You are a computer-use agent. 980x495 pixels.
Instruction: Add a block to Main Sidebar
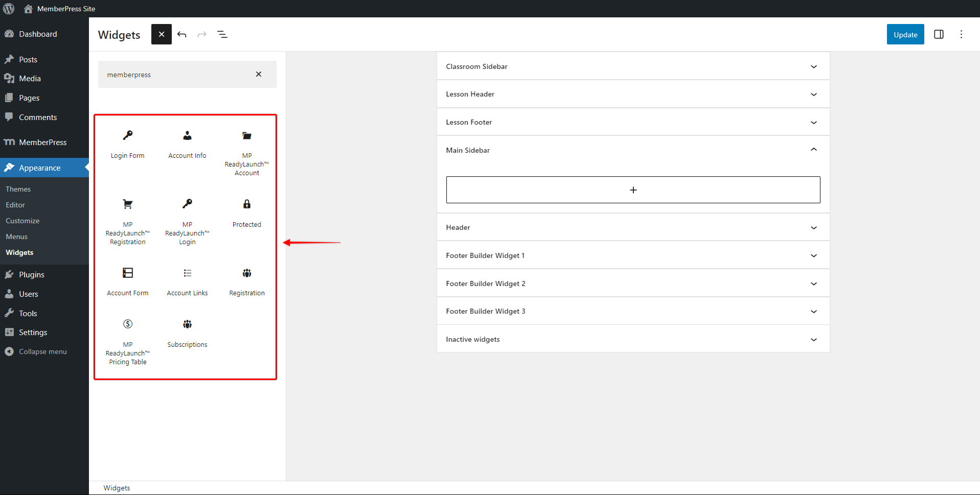[x=633, y=190]
